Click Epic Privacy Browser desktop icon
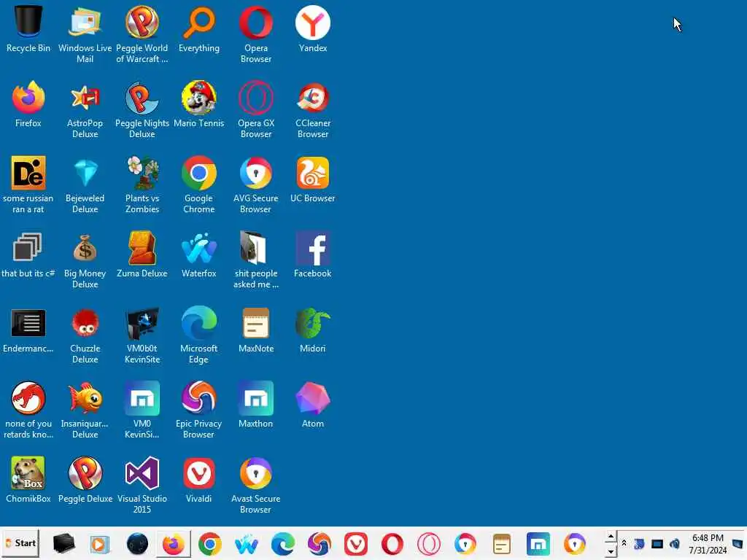Viewport: 747px width, 560px height. click(x=199, y=410)
